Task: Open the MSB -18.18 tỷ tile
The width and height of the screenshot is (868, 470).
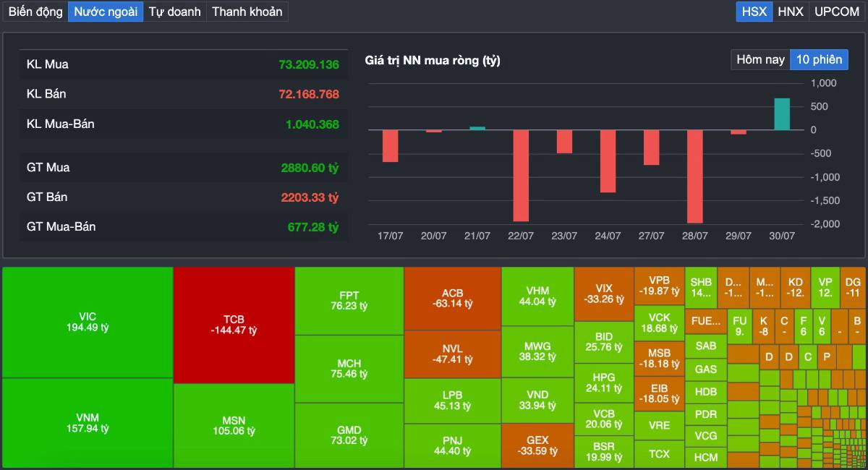Action: (x=659, y=359)
